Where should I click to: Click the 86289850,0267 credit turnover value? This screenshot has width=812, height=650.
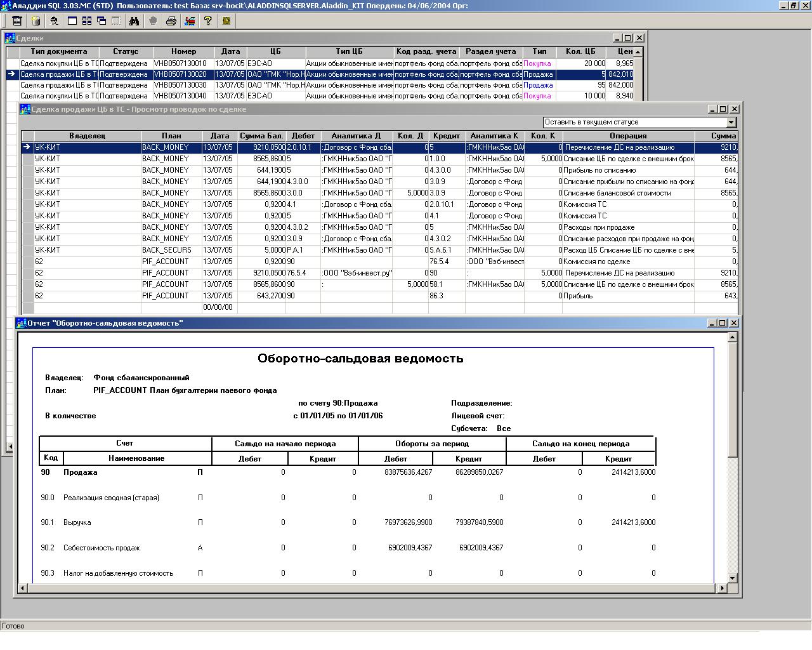480,472
